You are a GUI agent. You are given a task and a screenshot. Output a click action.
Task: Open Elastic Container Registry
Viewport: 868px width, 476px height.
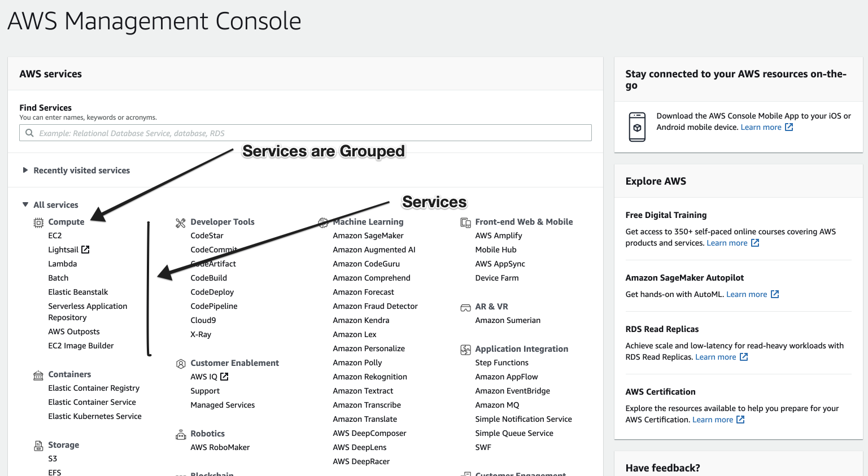(94, 388)
